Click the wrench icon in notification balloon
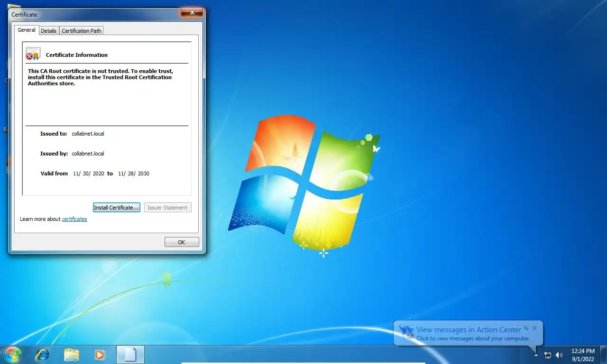Screen dimensions: 607x364 point(526,328)
